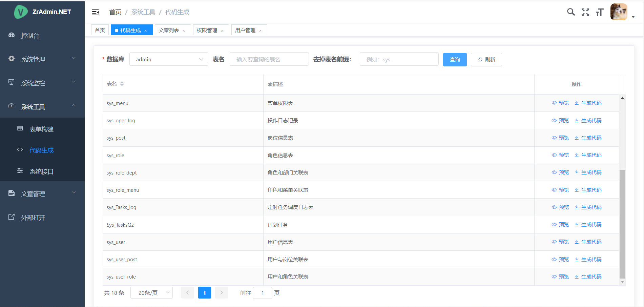Generate code for sys_role table
This screenshot has width=644, height=307.
click(x=588, y=155)
